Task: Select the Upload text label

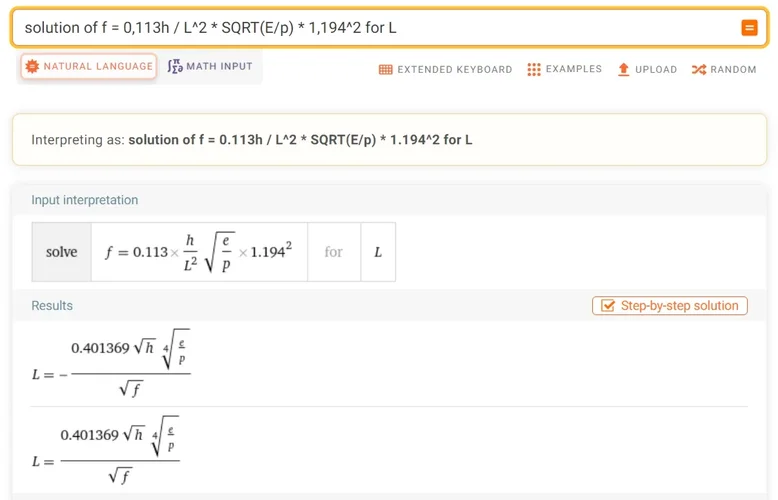Action: [656, 70]
